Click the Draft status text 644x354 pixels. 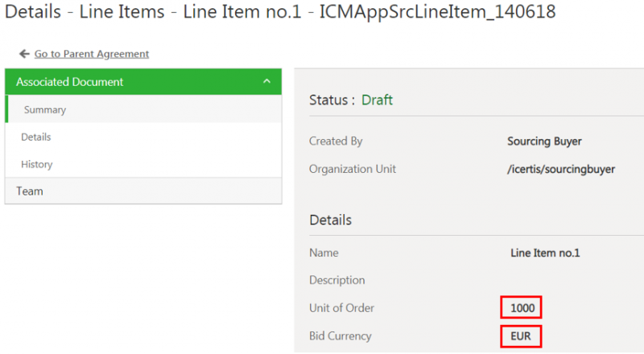coord(377,101)
